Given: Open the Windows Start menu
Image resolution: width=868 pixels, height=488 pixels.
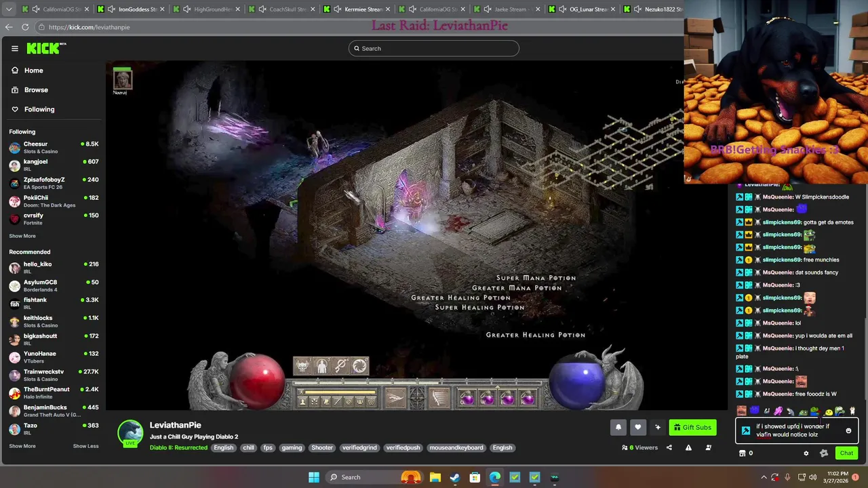Looking at the screenshot, I should tap(313, 477).
